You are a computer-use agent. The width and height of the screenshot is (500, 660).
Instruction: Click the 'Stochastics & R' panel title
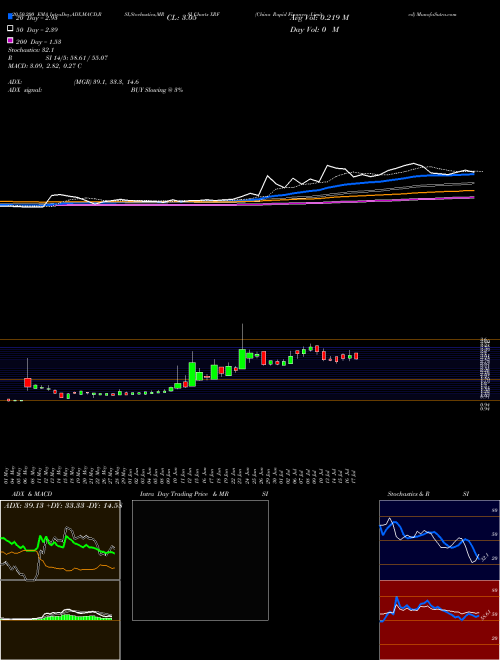tap(409, 494)
